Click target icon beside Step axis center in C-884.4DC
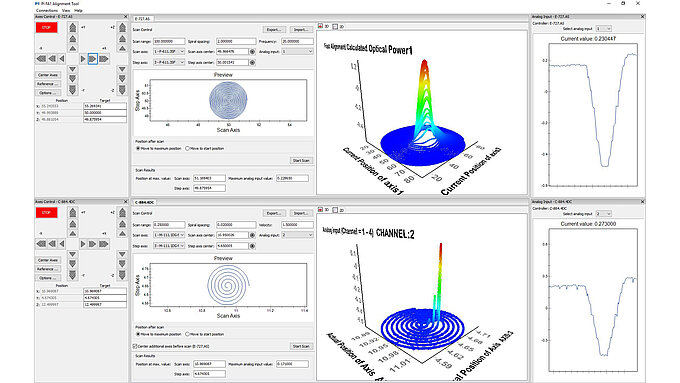680x383 pixels. pos(252,246)
